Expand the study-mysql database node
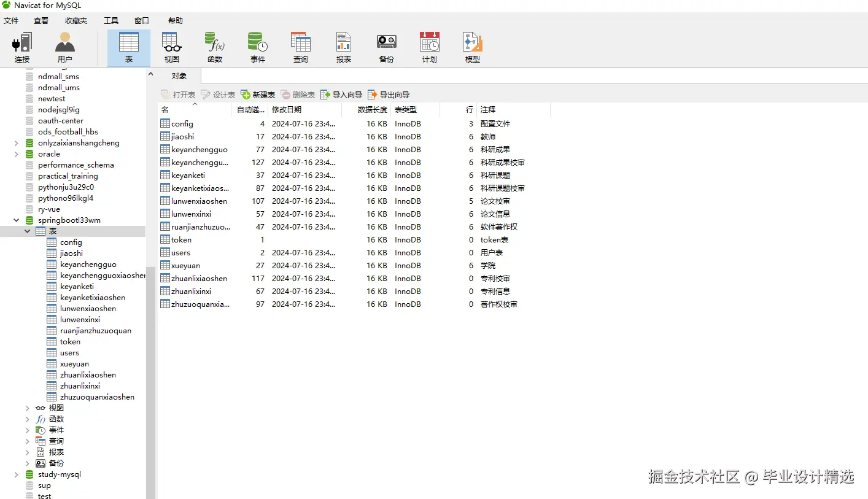The image size is (868, 499). tap(17, 474)
